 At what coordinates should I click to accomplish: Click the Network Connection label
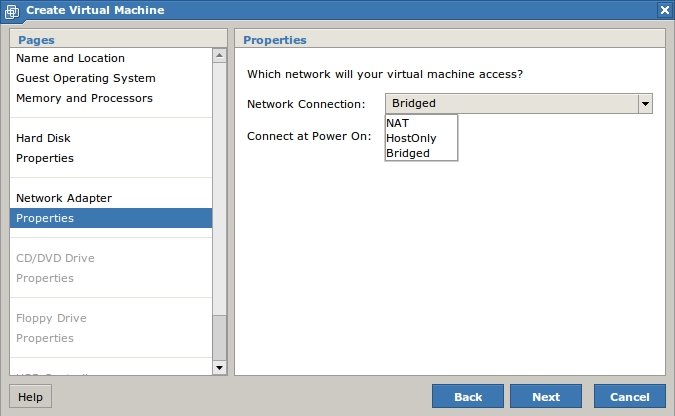pos(306,104)
